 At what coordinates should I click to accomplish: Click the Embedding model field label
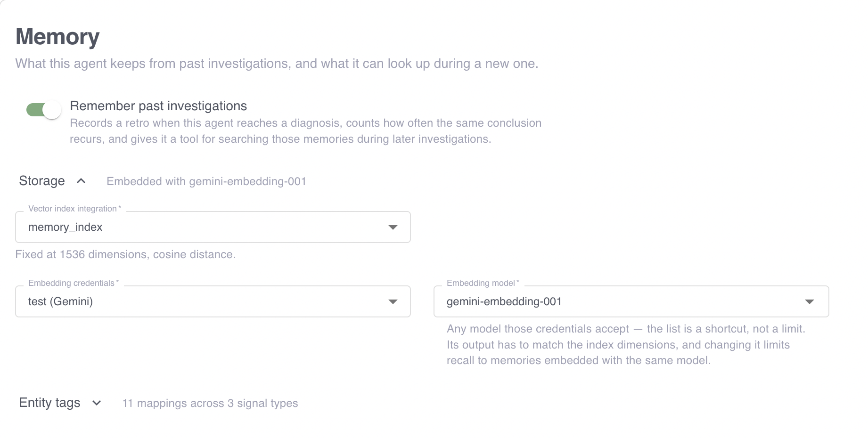click(x=483, y=283)
